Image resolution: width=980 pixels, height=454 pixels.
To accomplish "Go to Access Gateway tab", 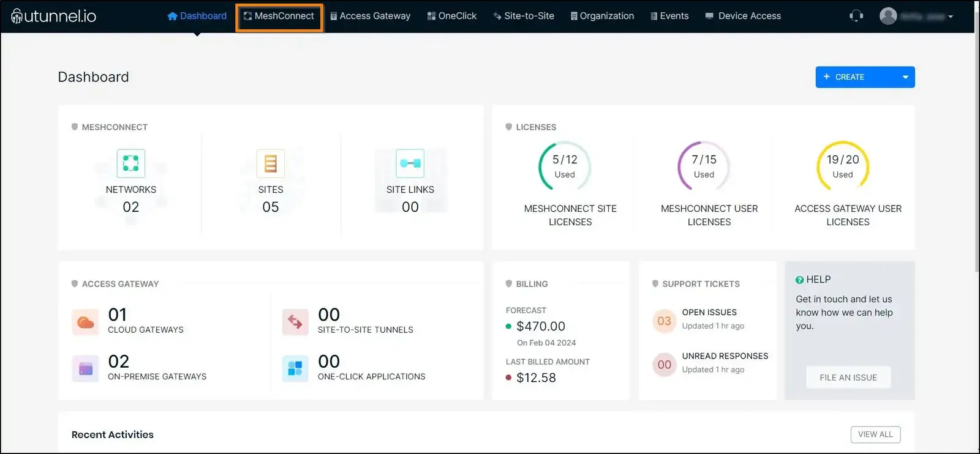I will coord(370,16).
